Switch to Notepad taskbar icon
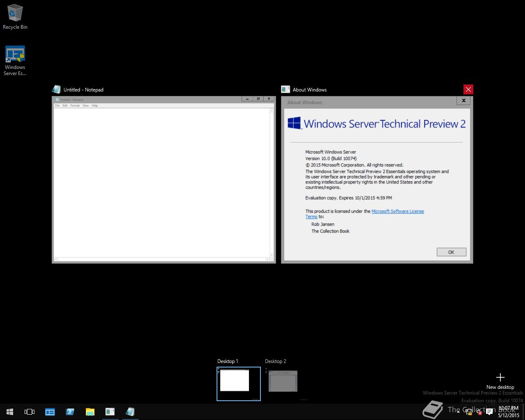Screen dimensions: 525x420 (130, 412)
